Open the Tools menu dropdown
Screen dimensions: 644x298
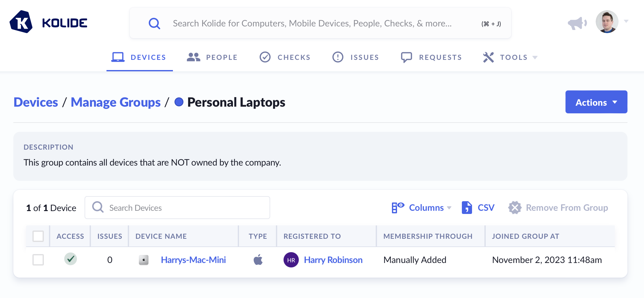point(510,57)
